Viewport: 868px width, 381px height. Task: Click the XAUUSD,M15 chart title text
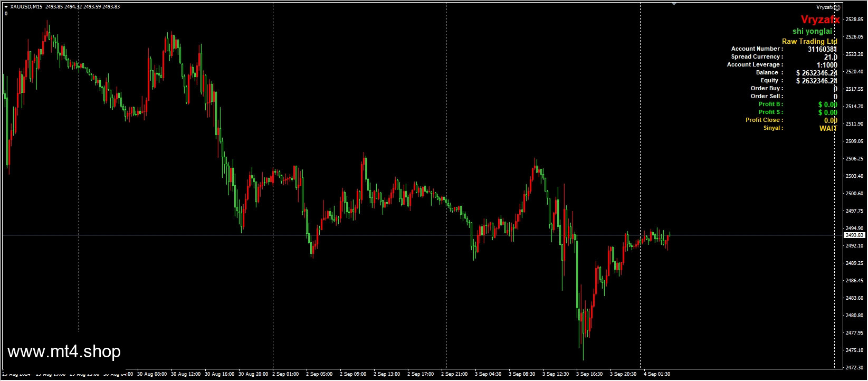click(x=27, y=6)
